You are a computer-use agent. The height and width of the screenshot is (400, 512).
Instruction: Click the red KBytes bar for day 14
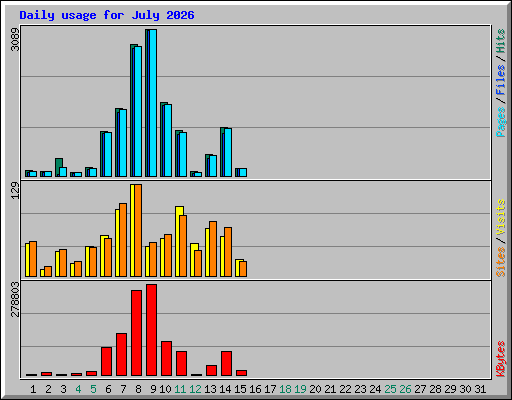tap(226, 364)
